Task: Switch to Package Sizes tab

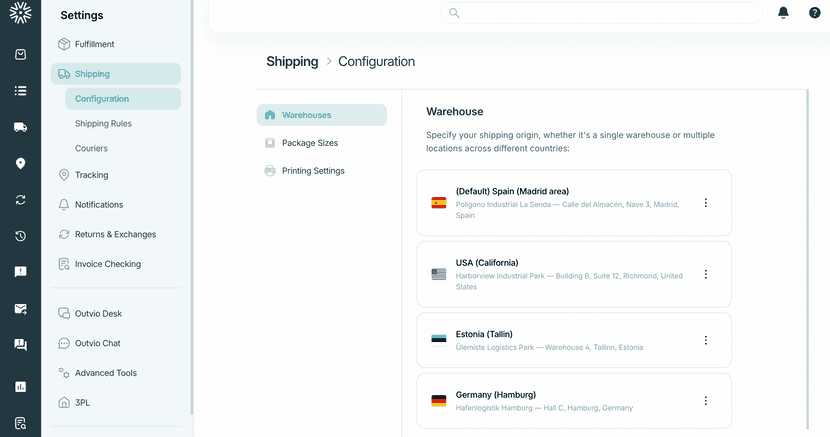Action: click(x=309, y=143)
